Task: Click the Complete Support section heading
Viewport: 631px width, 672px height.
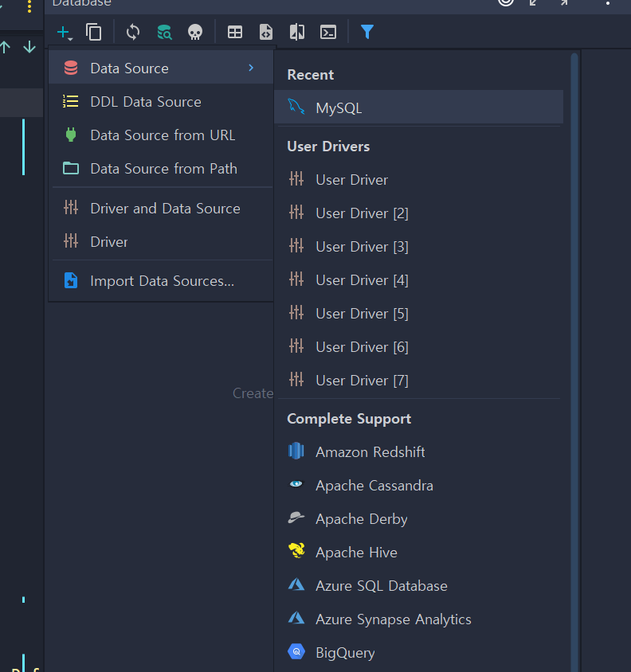Action: [x=349, y=418]
